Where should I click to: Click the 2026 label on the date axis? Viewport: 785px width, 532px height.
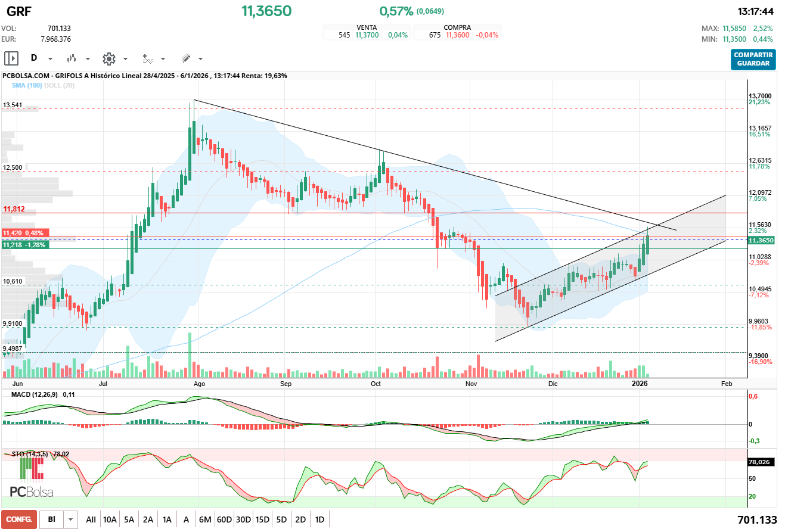(x=639, y=384)
